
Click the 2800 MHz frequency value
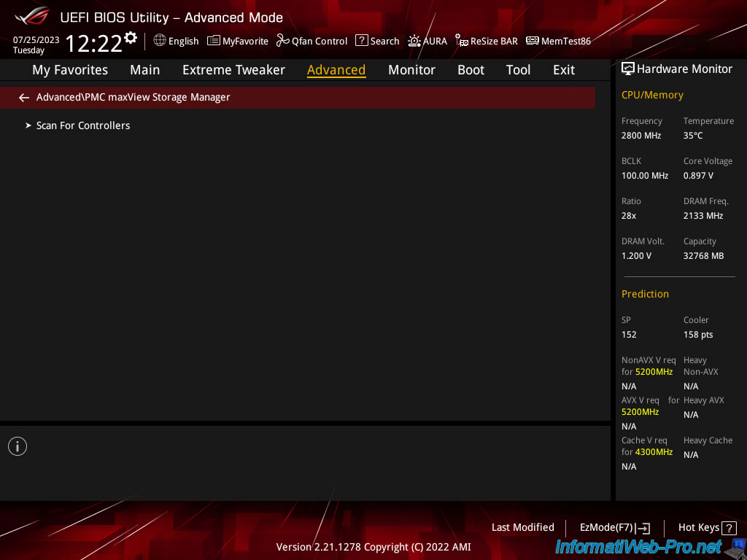[641, 136]
